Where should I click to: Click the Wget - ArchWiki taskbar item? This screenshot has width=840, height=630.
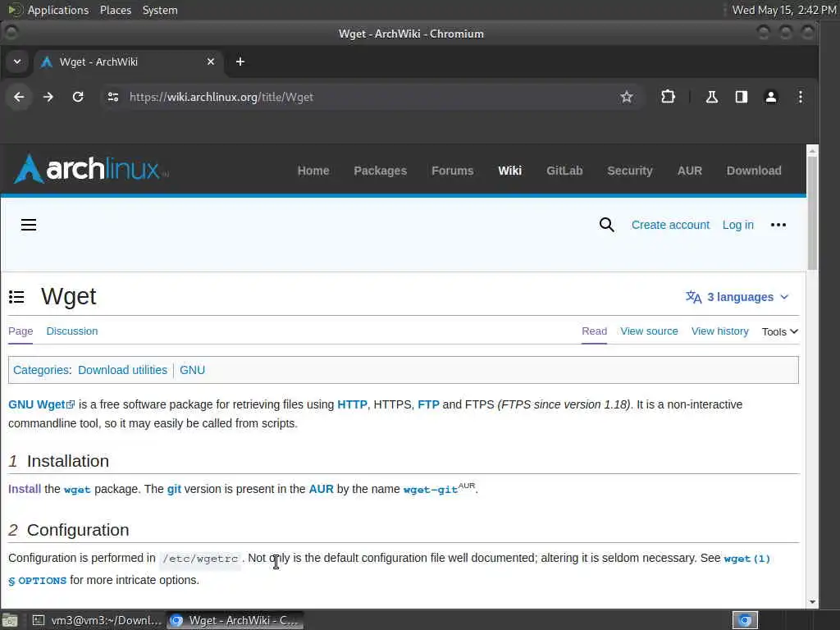(x=235, y=620)
